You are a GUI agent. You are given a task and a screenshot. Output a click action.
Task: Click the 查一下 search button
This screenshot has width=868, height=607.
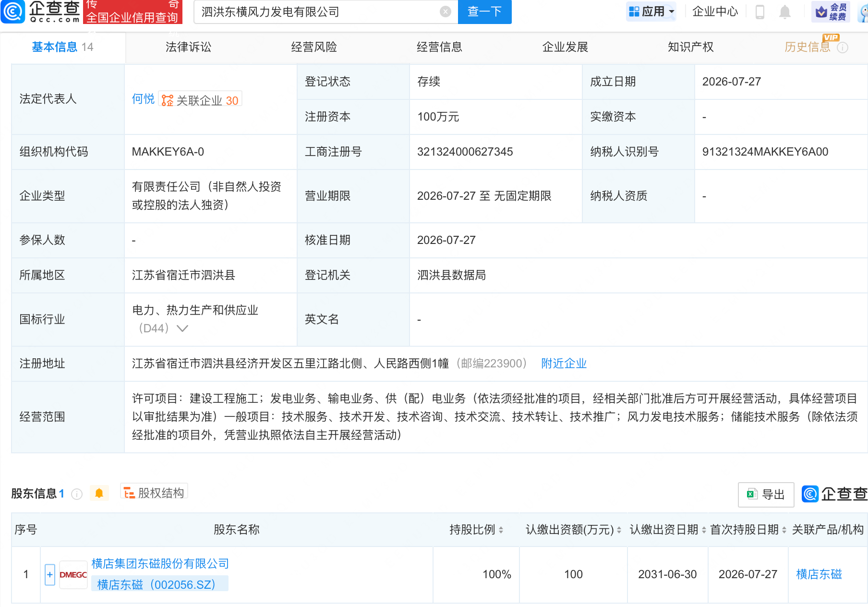click(485, 12)
